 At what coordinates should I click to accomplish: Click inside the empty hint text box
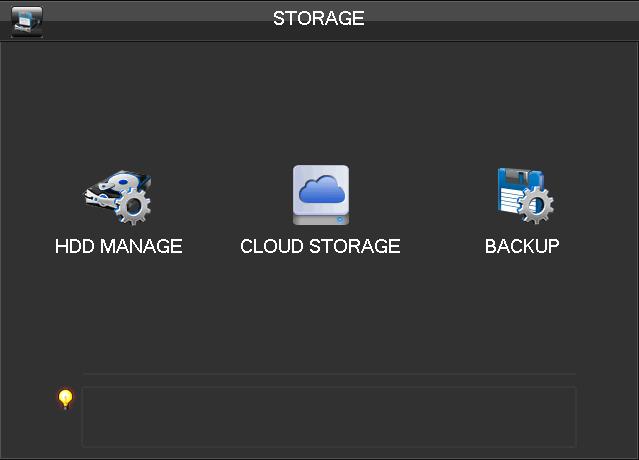(329, 417)
